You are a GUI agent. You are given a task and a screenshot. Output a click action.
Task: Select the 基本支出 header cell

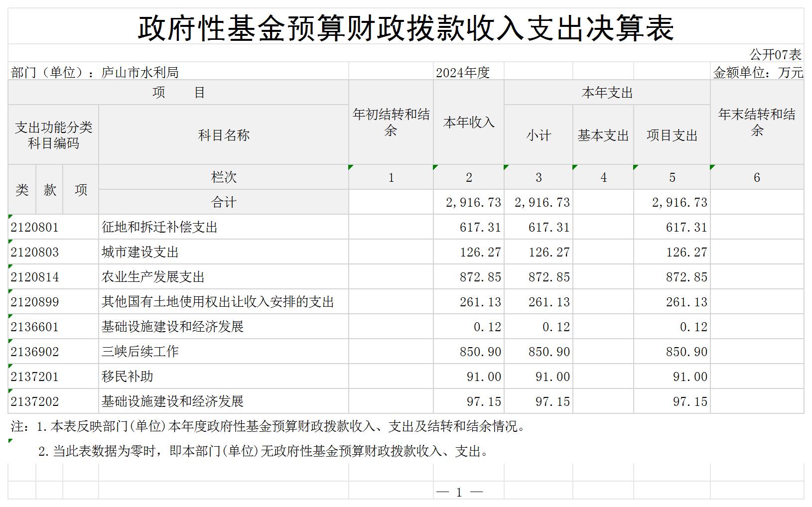pyautogui.click(x=603, y=135)
